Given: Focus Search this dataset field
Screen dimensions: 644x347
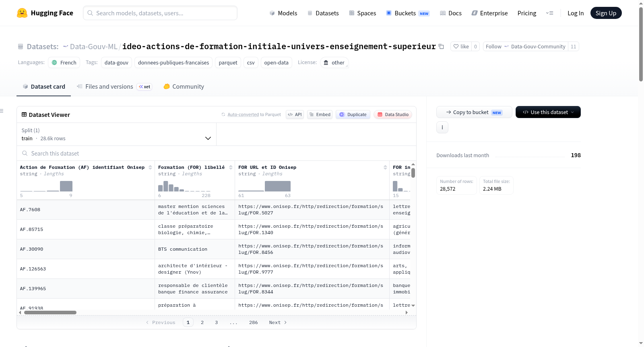Looking at the screenshot, I should point(217,153).
